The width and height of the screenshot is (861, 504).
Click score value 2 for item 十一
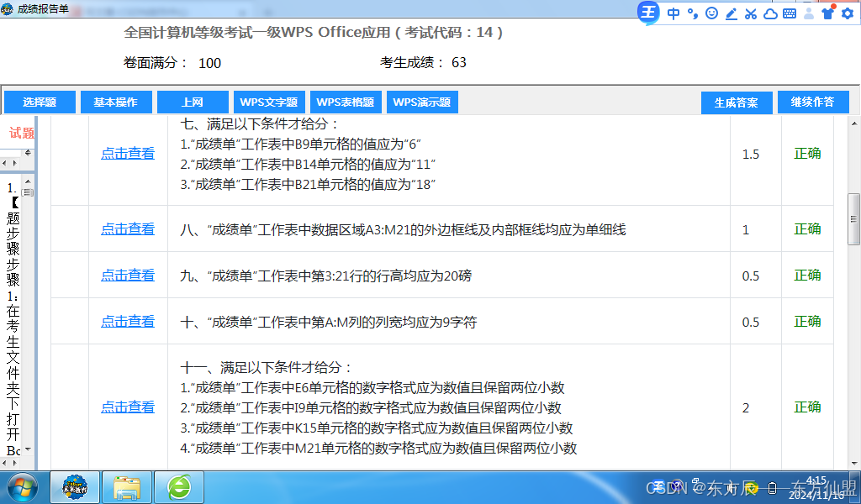pyautogui.click(x=746, y=408)
